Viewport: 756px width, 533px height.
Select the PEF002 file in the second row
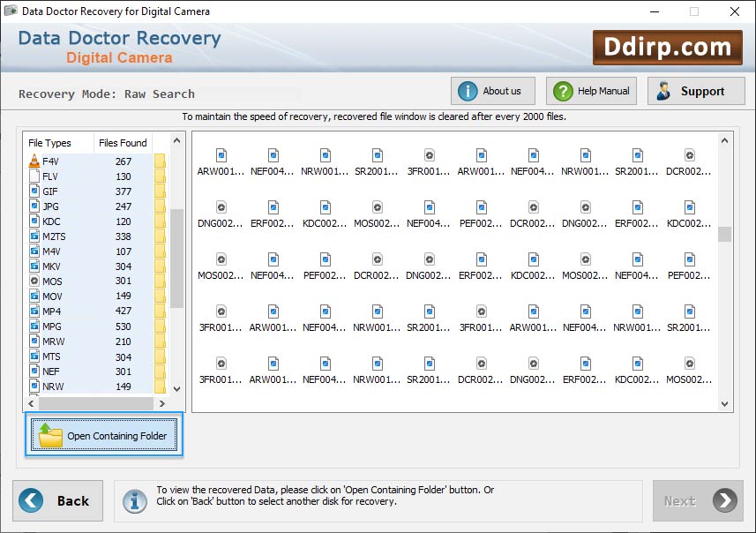pos(481,214)
